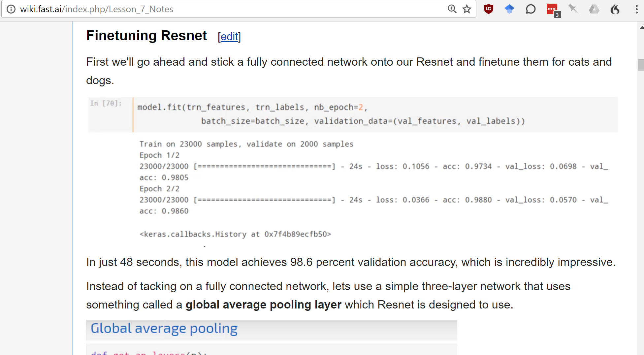Open the speech bubble extension icon
The height and width of the screenshot is (355, 644).
531,9
